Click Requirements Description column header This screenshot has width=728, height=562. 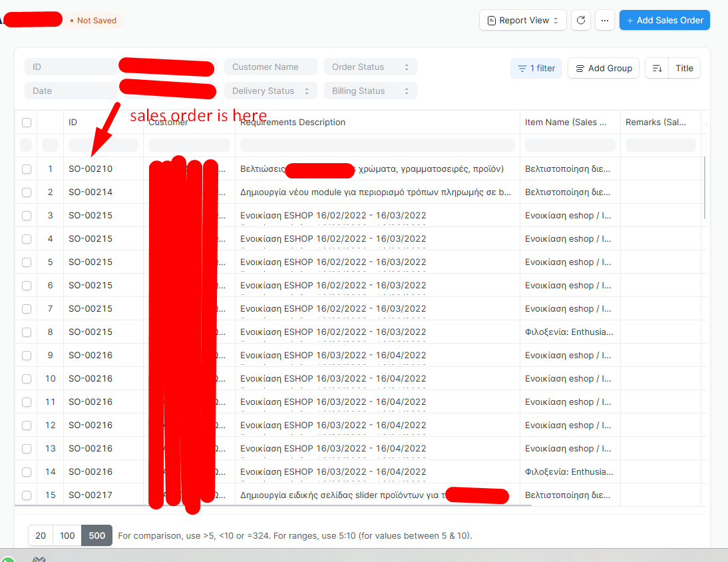tap(293, 122)
